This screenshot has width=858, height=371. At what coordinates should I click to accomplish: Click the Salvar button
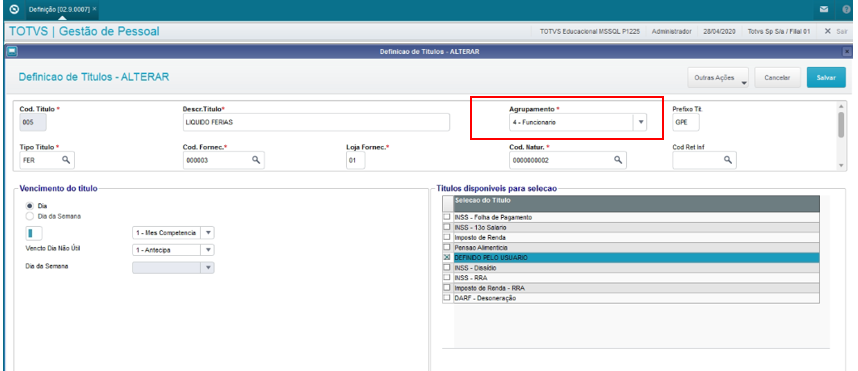[x=826, y=78]
